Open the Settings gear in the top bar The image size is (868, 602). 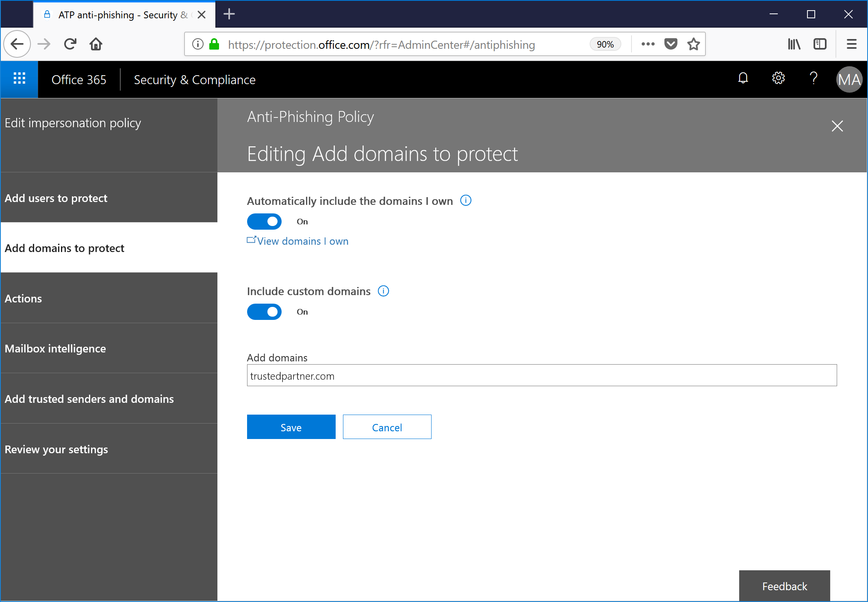pyautogui.click(x=777, y=78)
